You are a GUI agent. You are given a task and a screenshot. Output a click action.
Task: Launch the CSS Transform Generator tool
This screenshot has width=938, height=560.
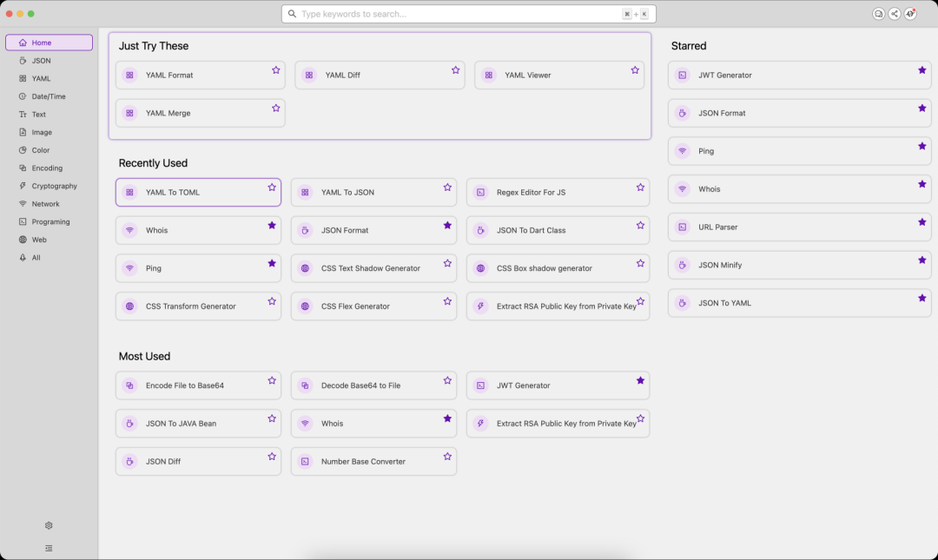pyautogui.click(x=199, y=306)
